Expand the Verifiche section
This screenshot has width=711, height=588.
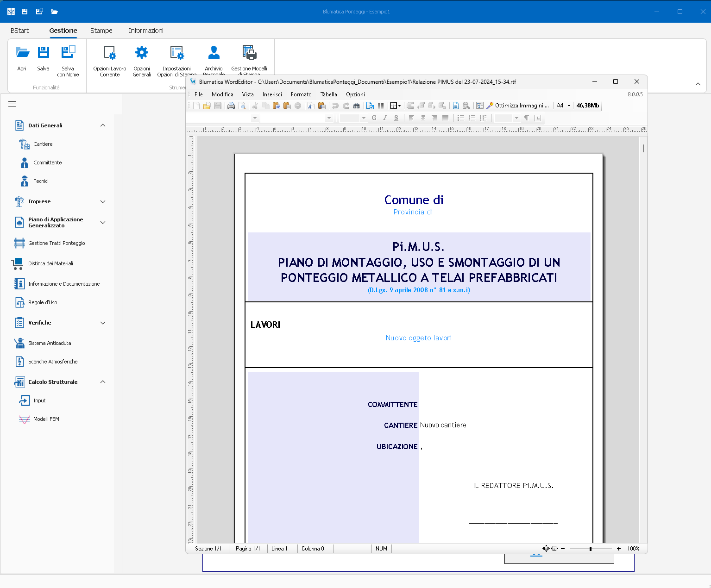(x=103, y=323)
